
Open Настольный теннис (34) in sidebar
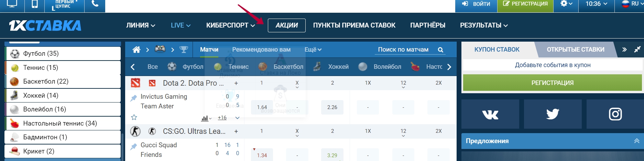click(x=63, y=124)
